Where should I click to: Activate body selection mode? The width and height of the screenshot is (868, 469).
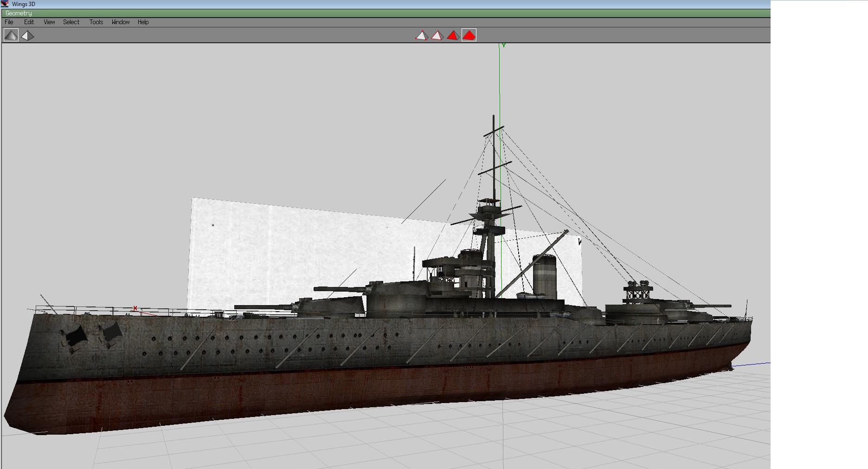(x=469, y=35)
